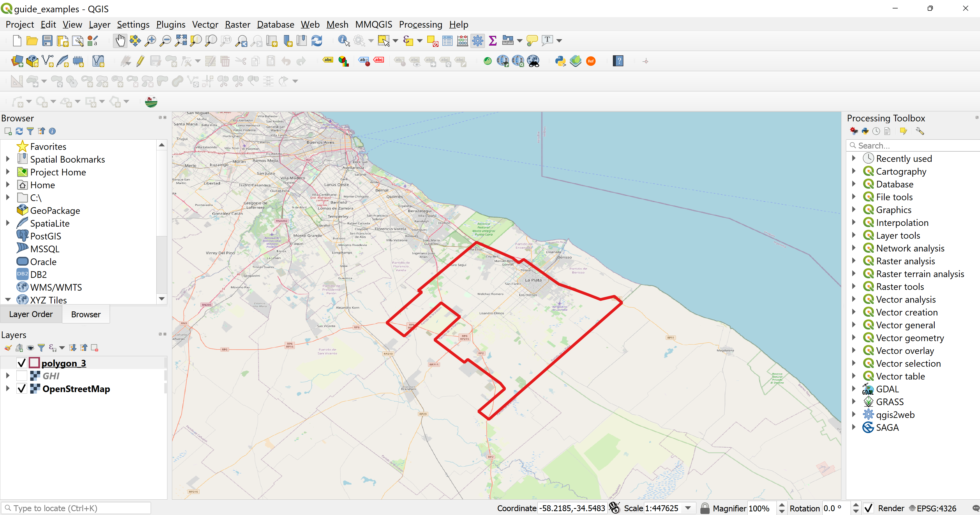Click the Zoom In magnifier tool

(x=151, y=40)
